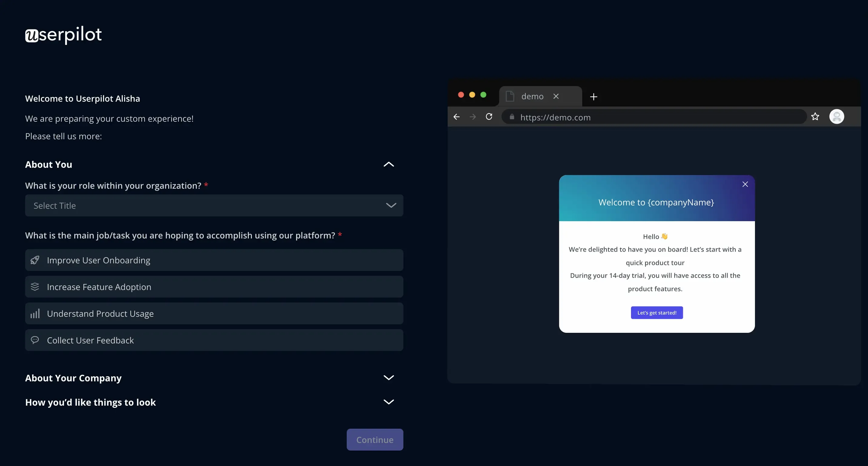The width and height of the screenshot is (868, 466).
Task: Click the plus icon to open new tab
Action: coord(594,97)
